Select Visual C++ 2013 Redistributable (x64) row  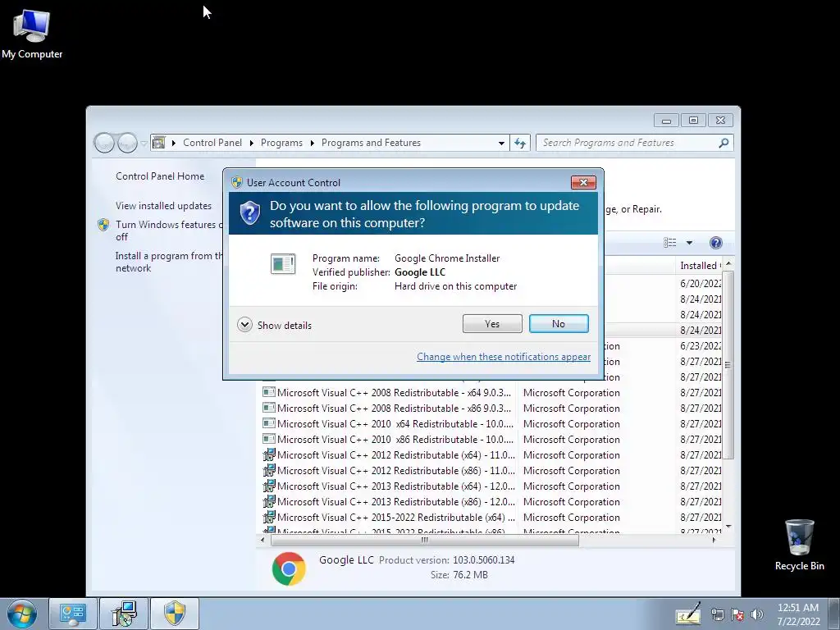(x=491, y=486)
